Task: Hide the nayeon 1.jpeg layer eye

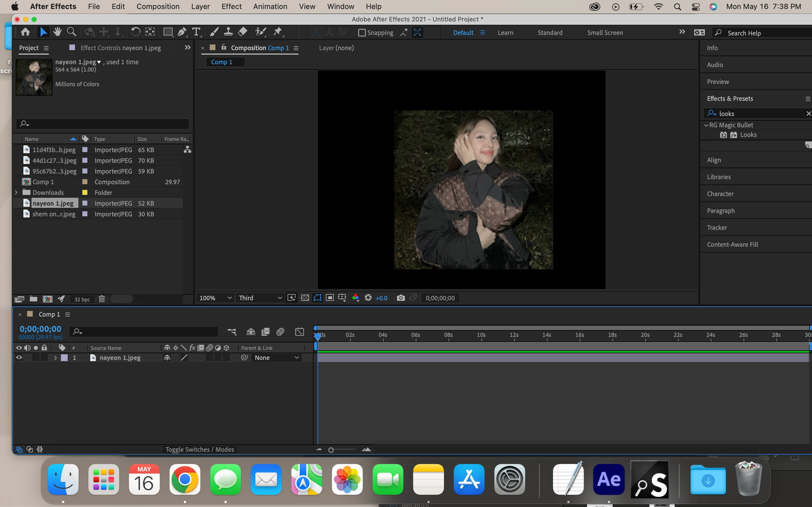Action: (19, 358)
